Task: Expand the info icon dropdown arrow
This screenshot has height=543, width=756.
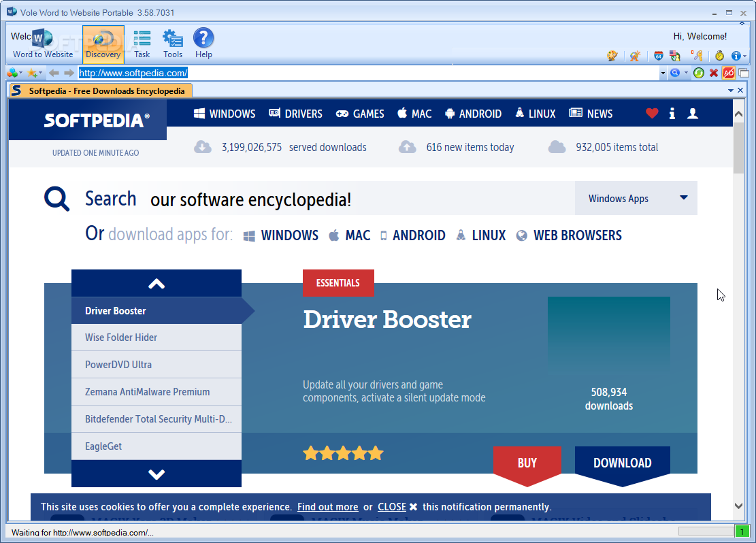Action: pos(745,56)
